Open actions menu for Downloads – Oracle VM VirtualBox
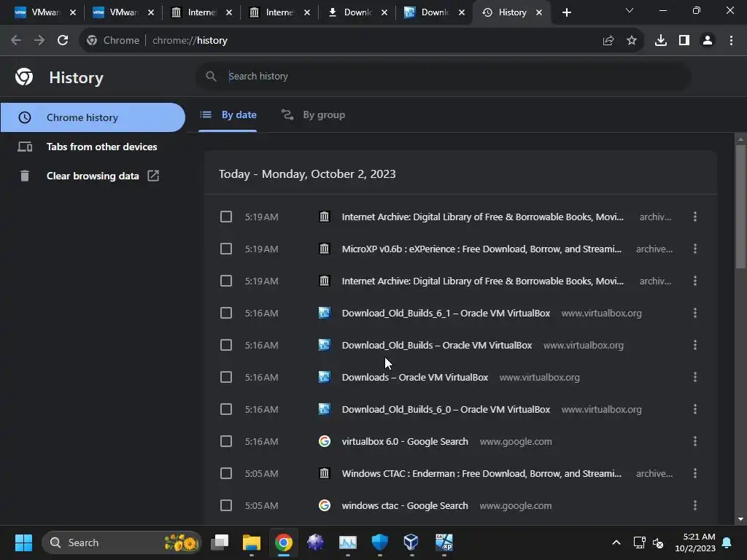Viewport: 747px width, 560px height. click(x=695, y=377)
